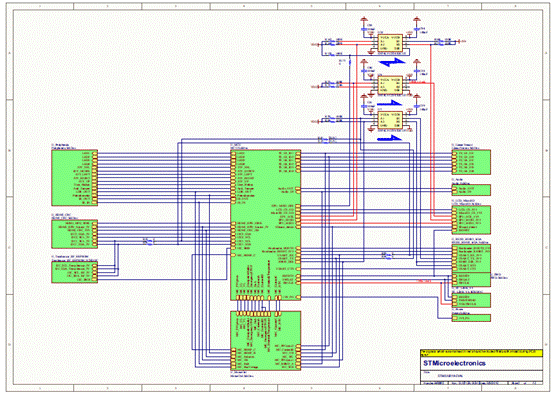Screen dimensions: 554x395
Task: Select the topmost yellow level-shifter IC
Action: (390, 43)
